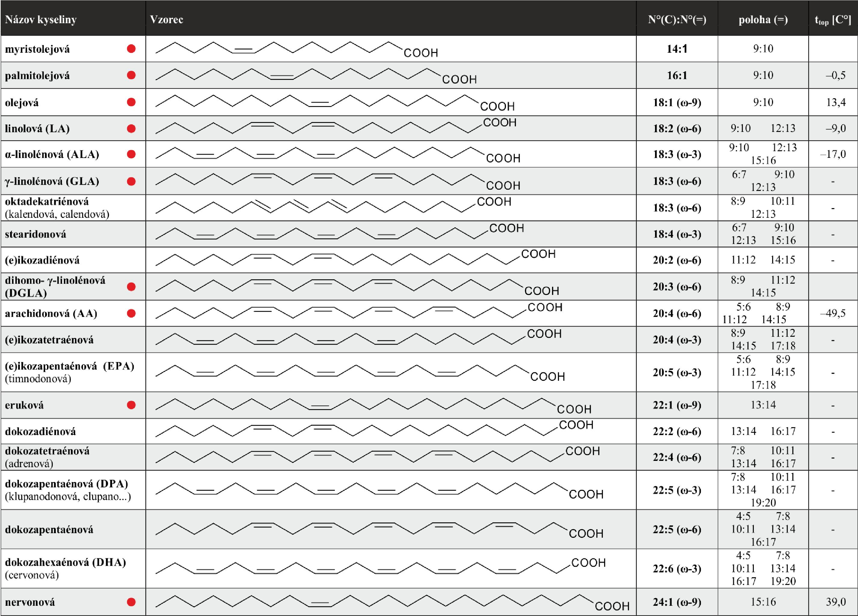Image resolution: width=858 pixels, height=616 pixels.
Task: Click the acid name 'eruková'
Action: tap(24, 405)
